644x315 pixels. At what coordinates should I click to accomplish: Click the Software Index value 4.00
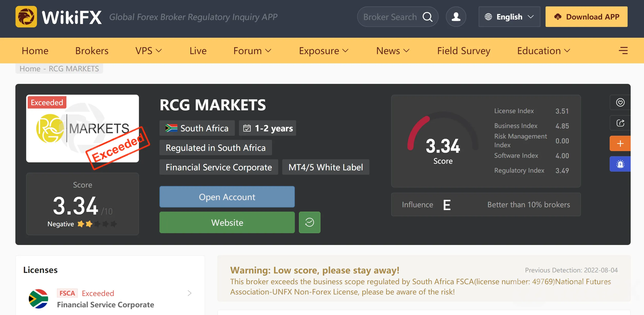pyautogui.click(x=562, y=156)
